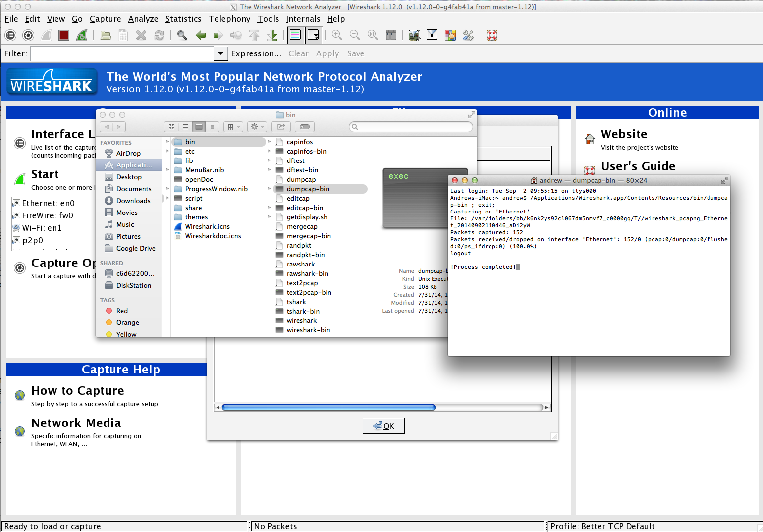Start a new live capture
The height and width of the screenshot is (532, 763).
coord(46,35)
